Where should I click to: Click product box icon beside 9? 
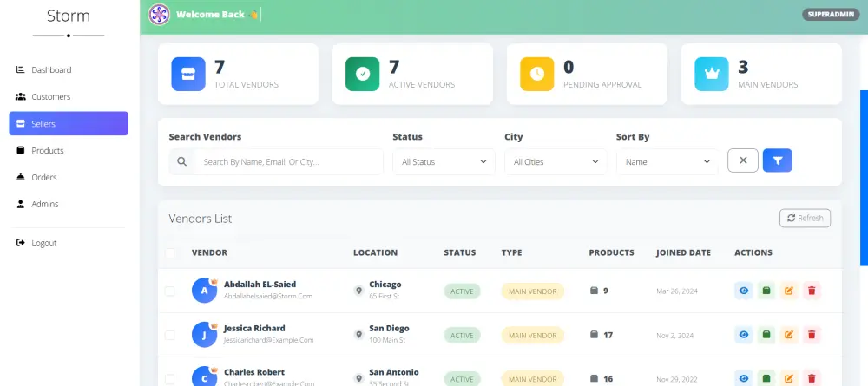click(594, 291)
